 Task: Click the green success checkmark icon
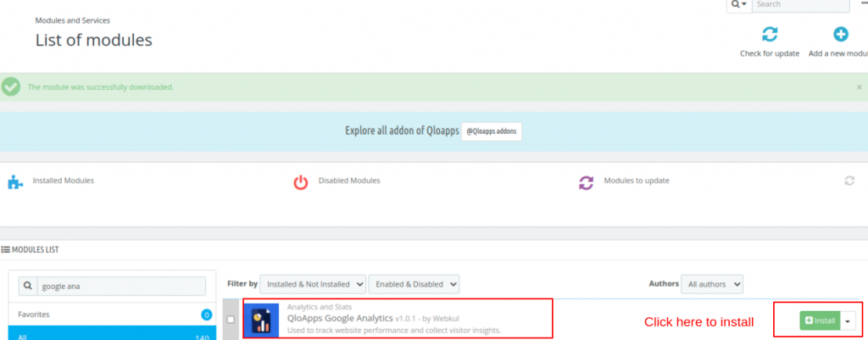point(10,87)
